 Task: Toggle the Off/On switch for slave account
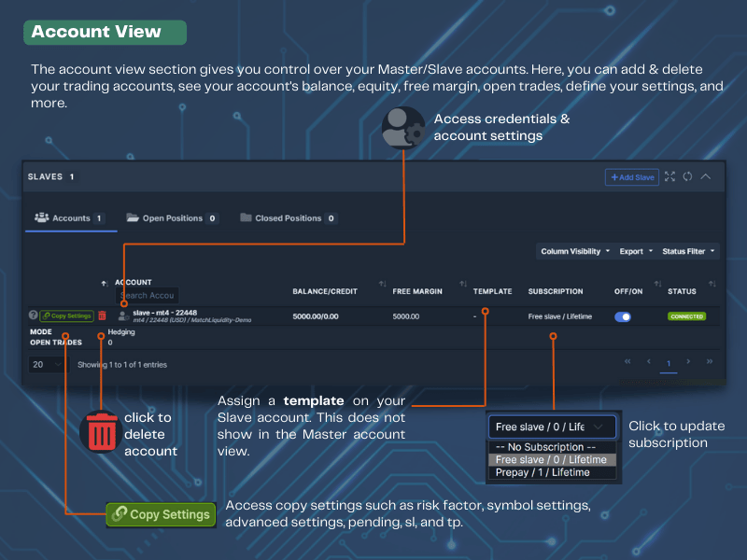[623, 316]
